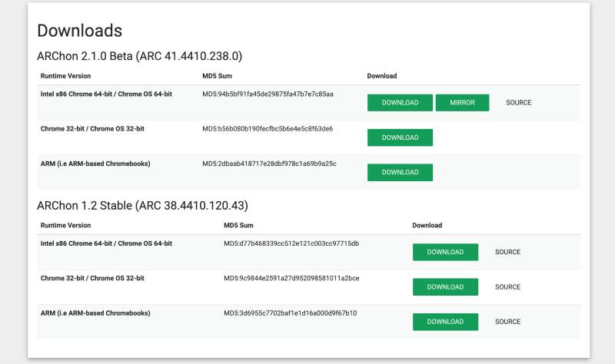Open Source link for ARChon 2.1.0 Beta
The height and width of the screenshot is (364, 615).
[518, 103]
